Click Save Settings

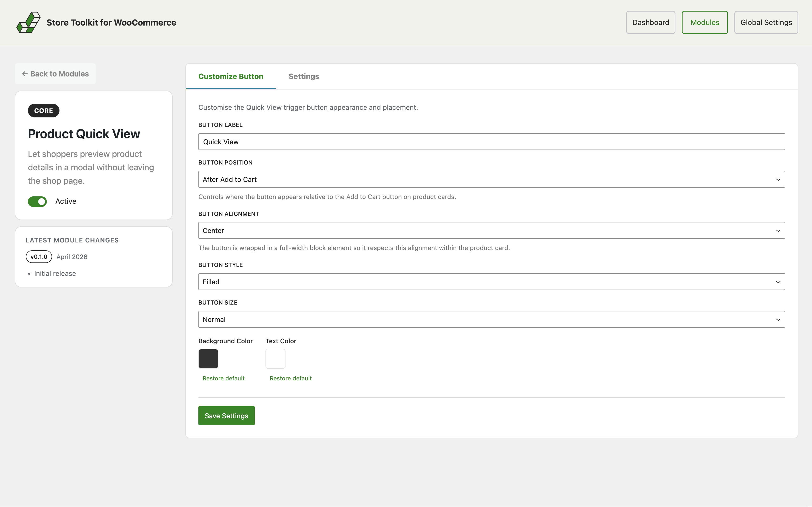(x=226, y=415)
